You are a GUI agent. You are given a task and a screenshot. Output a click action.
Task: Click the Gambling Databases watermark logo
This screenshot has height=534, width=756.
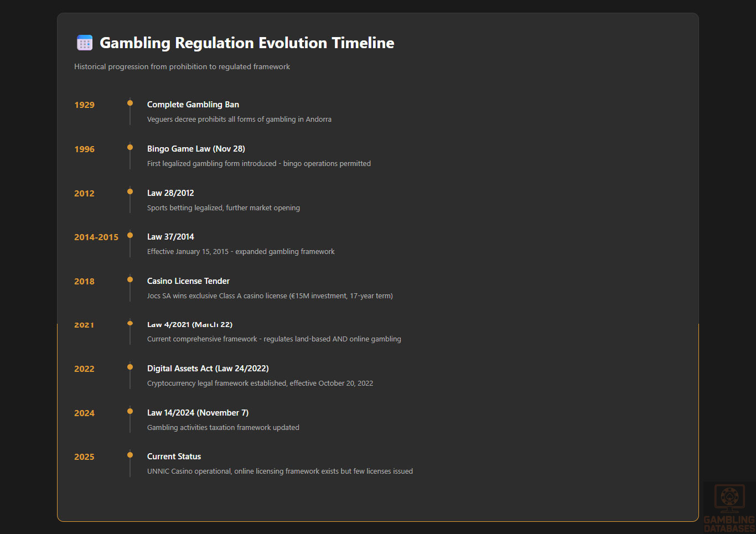tap(729, 507)
